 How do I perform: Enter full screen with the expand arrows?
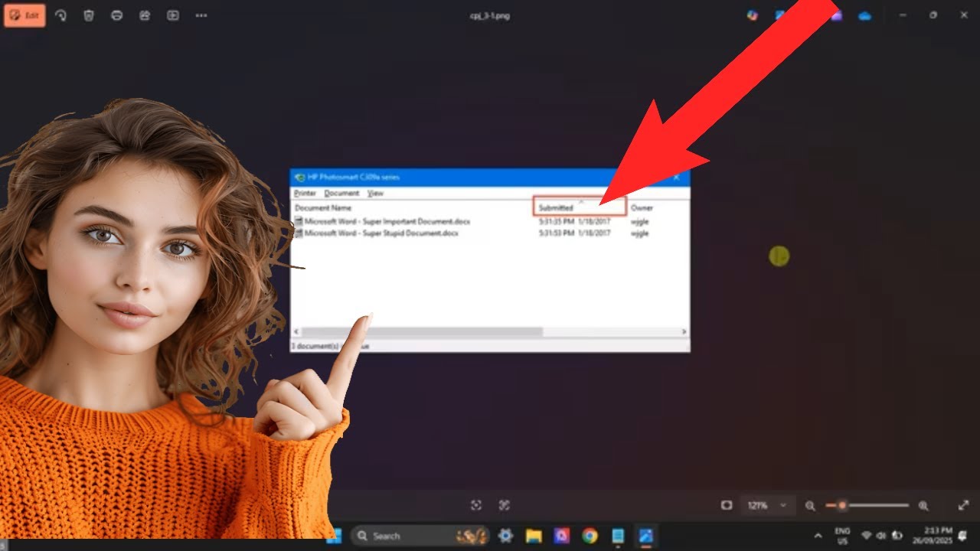pyautogui.click(x=963, y=505)
